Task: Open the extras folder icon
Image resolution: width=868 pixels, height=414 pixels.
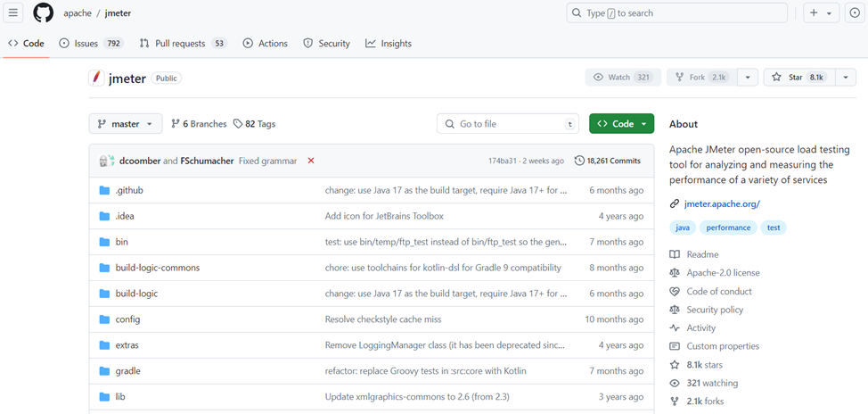Action: coord(104,345)
